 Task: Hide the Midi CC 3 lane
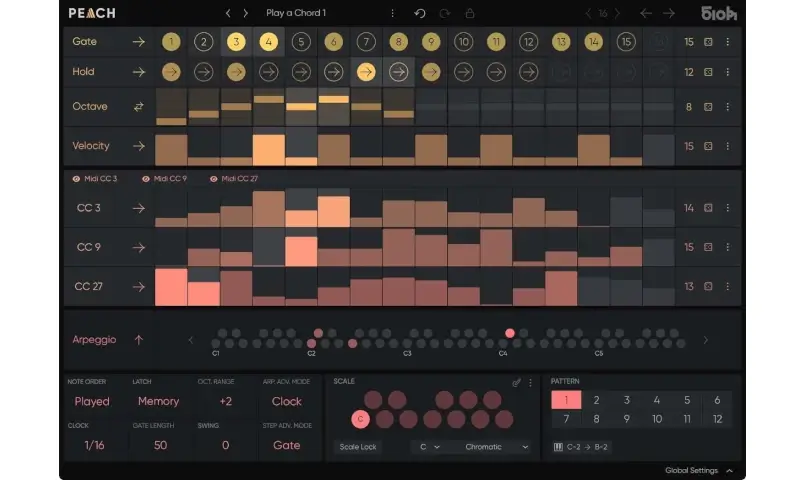[77, 179]
